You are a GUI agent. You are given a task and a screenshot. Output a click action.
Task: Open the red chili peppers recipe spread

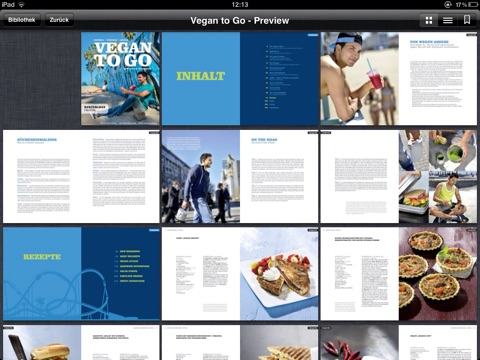(399, 343)
